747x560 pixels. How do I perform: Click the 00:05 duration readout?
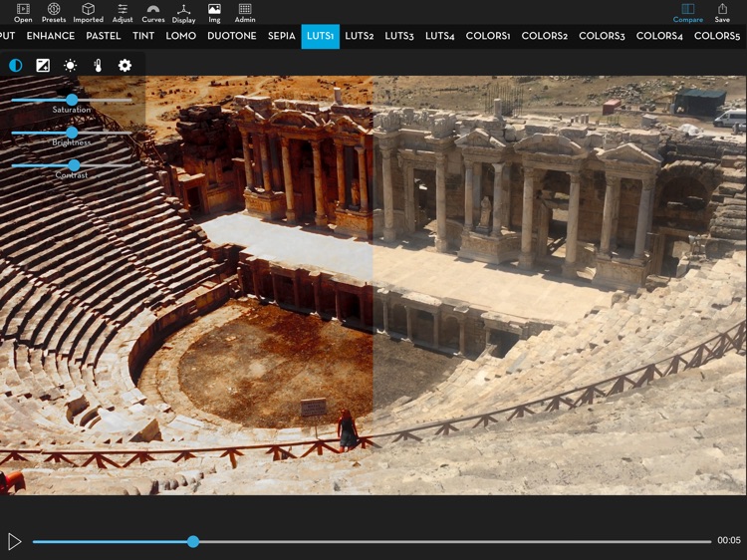(x=729, y=540)
